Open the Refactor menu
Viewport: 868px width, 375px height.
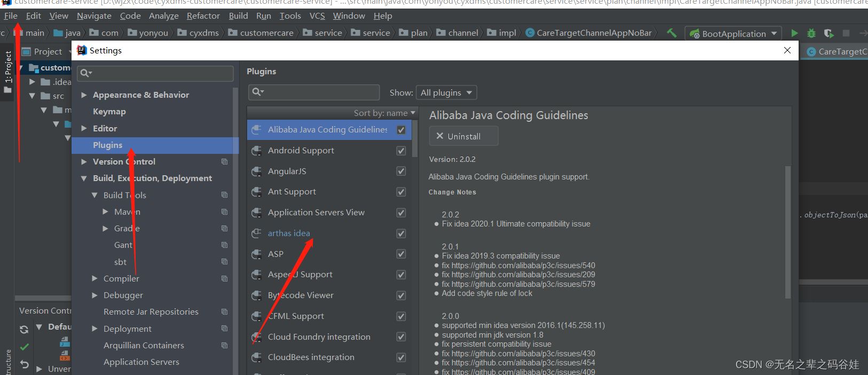click(203, 16)
